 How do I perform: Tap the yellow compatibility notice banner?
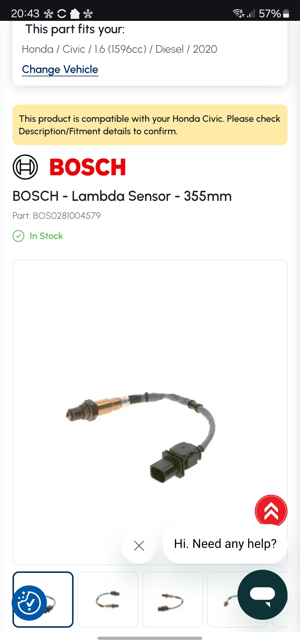pyautogui.click(x=150, y=125)
